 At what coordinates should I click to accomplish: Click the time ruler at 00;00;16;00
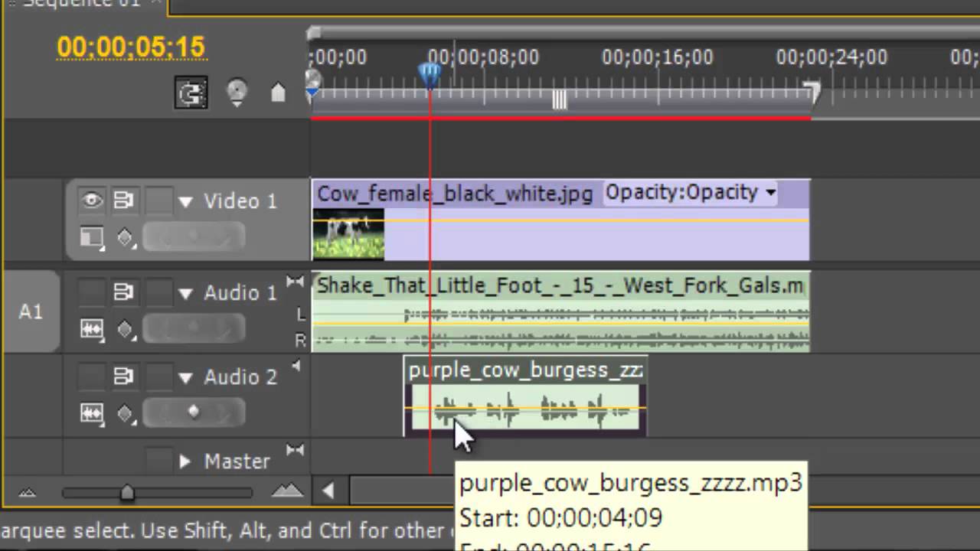click(x=658, y=58)
